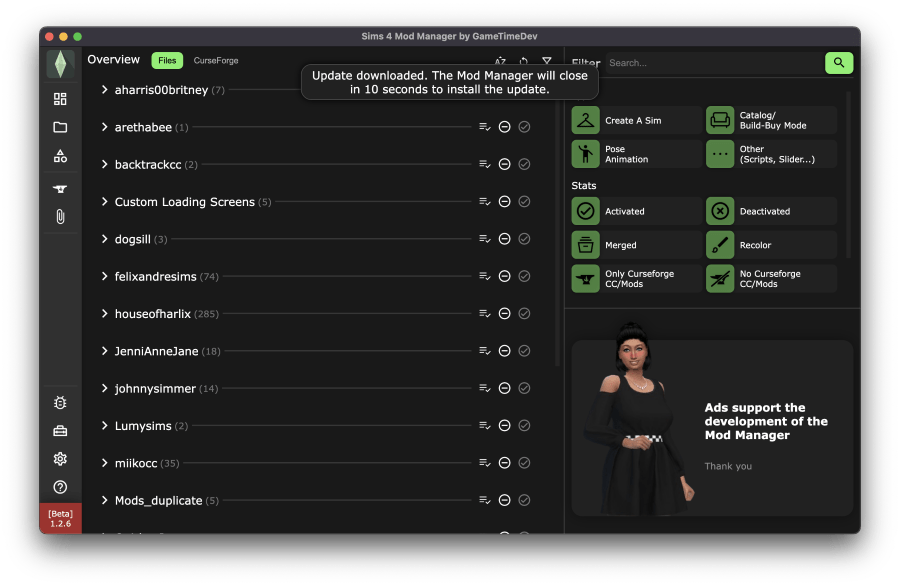Open the settings gear in the sidebar

pos(60,459)
